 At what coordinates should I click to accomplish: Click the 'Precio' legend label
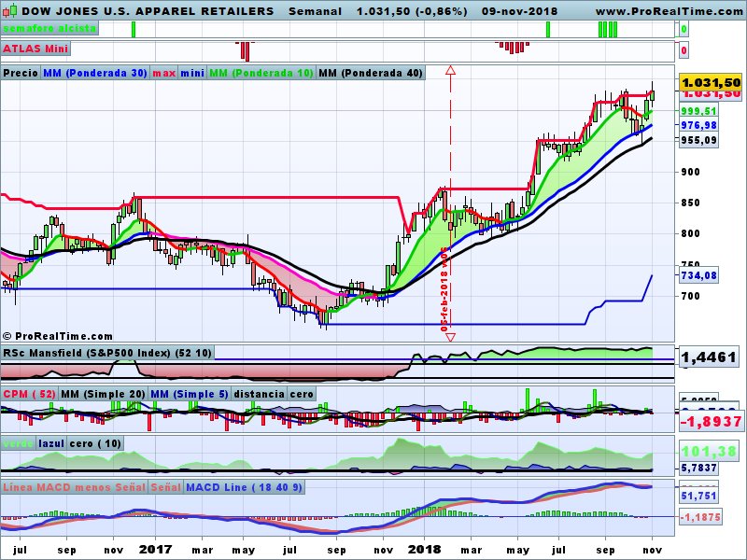point(21,73)
